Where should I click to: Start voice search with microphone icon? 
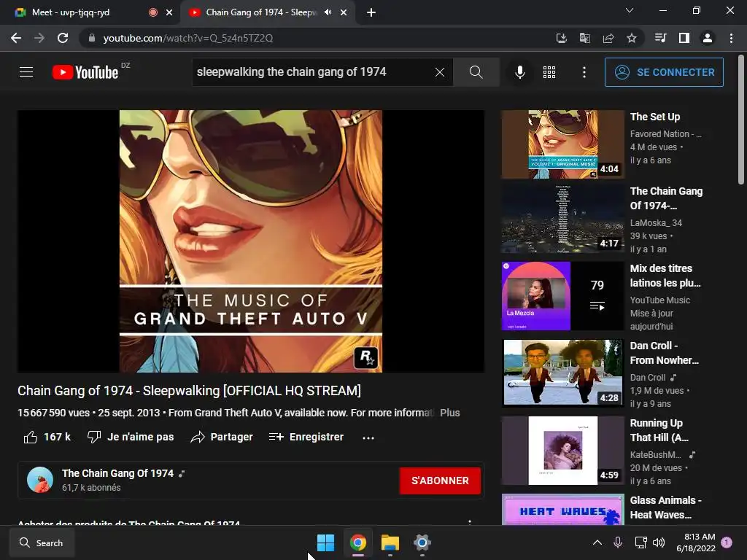[520, 72]
